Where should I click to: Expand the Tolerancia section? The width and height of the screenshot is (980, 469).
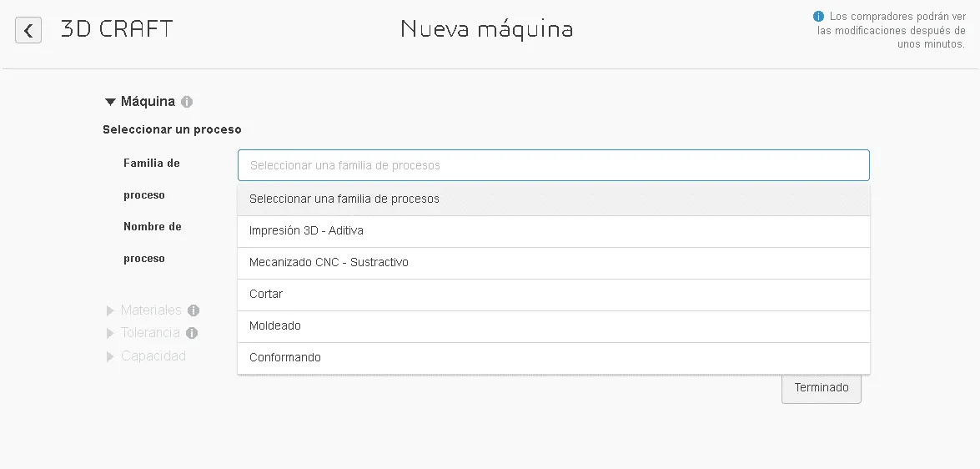pyautogui.click(x=110, y=333)
